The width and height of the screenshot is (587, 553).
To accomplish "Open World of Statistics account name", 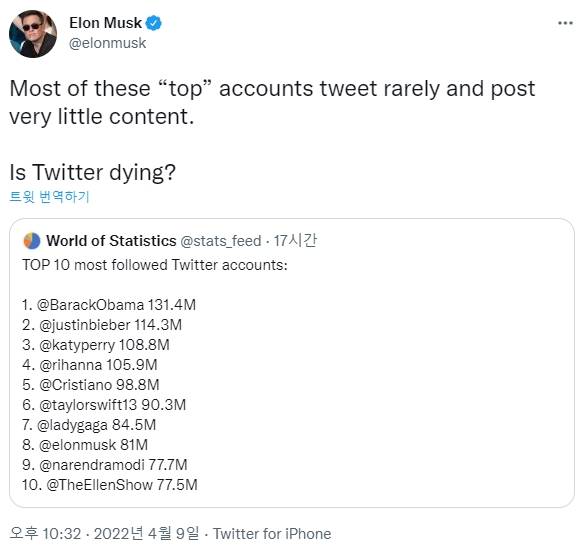I will click(111, 241).
